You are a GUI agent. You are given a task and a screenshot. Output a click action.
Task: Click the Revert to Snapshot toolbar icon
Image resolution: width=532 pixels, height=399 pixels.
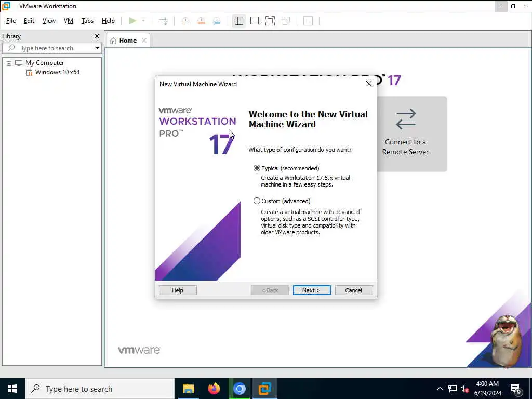point(201,21)
